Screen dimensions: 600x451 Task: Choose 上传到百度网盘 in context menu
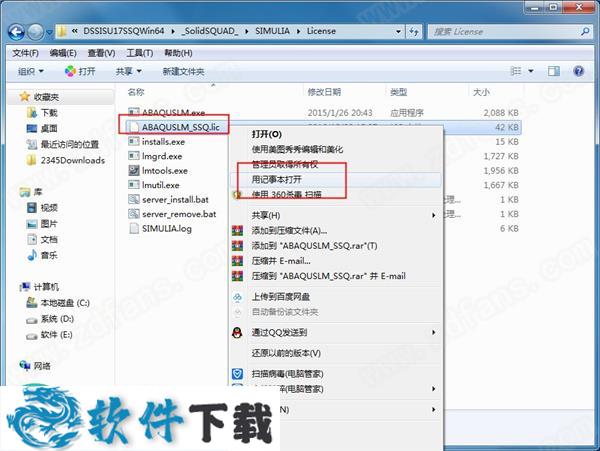point(280,296)
